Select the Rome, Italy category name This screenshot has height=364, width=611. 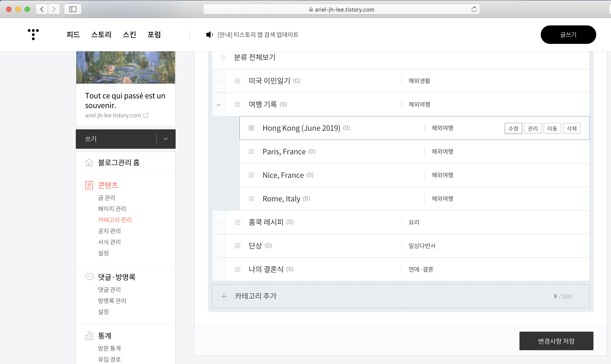point(281,199)
